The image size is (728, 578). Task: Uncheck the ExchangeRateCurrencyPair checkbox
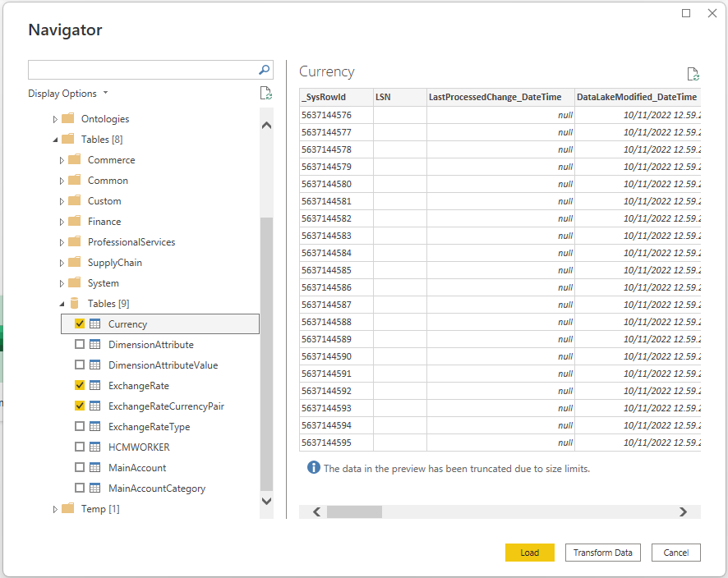pyautogui.click(x=81, y=406)
